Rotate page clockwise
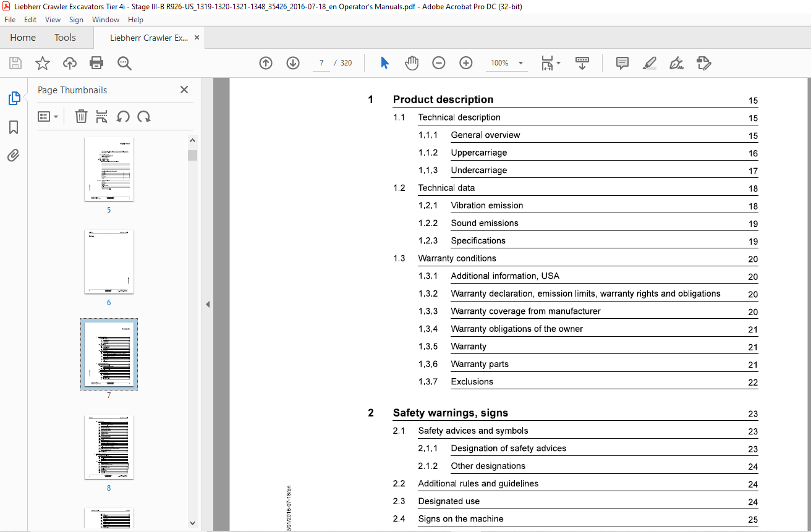The image size is (811, 532). click(x=144, y=116)
